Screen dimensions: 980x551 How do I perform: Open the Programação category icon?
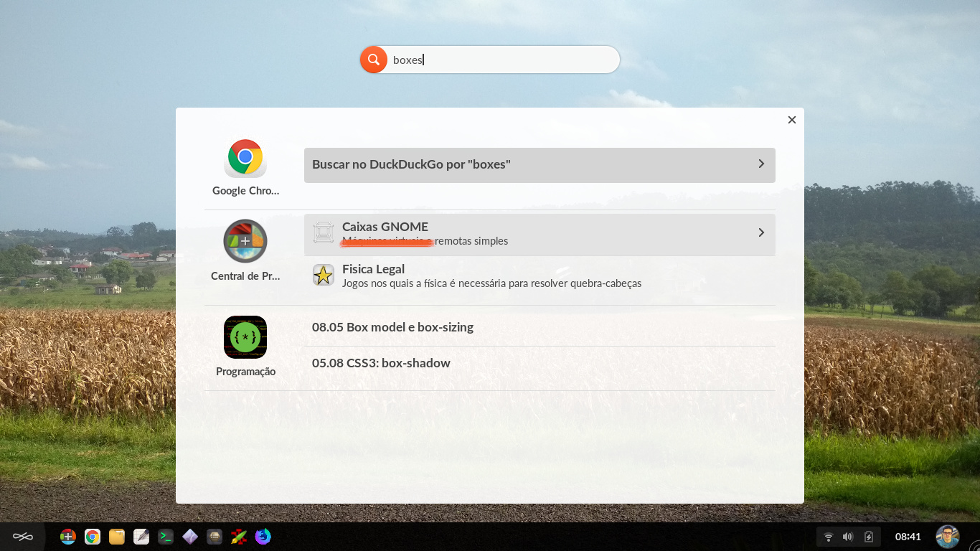[x=245, y=337]
